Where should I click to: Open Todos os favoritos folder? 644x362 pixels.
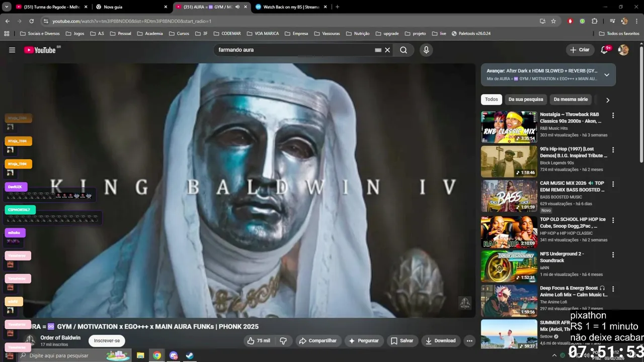point(619,34)
